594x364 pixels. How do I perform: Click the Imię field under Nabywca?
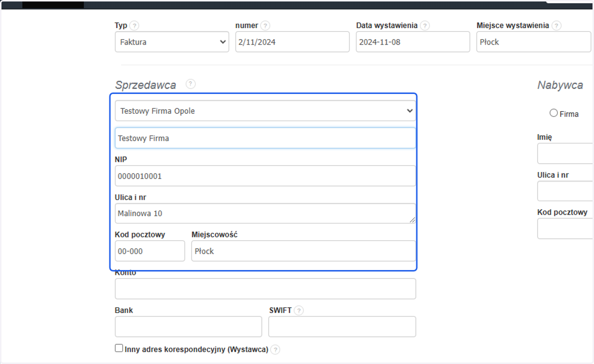click(565, 154)
